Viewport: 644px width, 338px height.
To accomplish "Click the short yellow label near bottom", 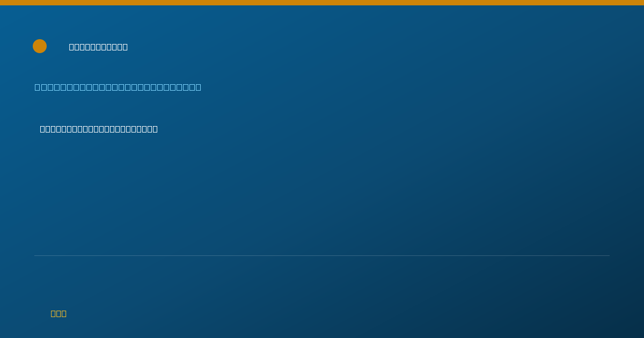I will [x=58, y=313].
